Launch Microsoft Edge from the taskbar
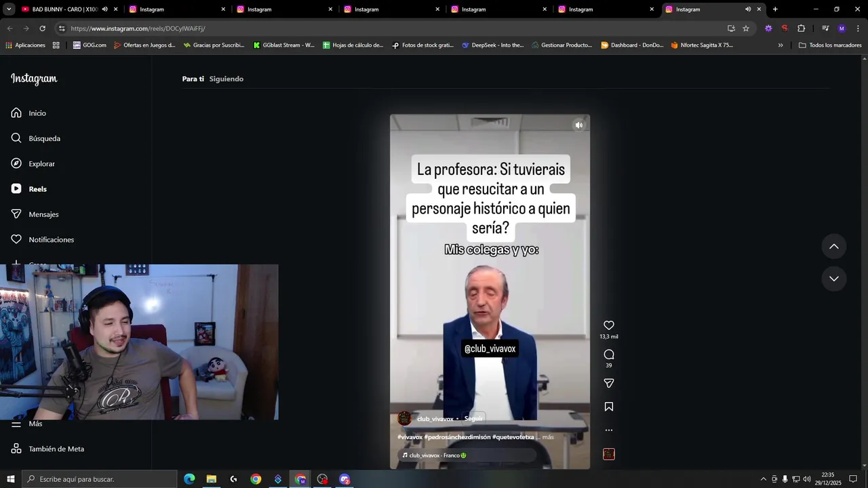Image resolution: width=868 pixels, height=488 pixels. 189,479
